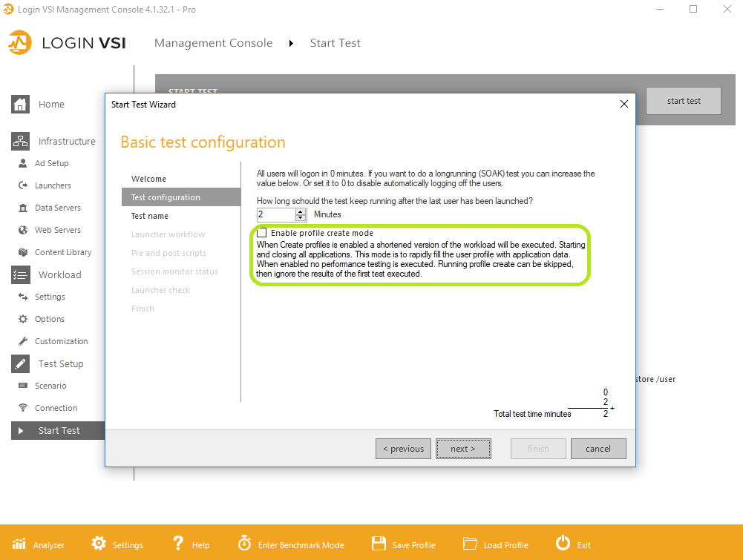
Task: Select the Session monitor status step
Action: [x=175, y=271]
